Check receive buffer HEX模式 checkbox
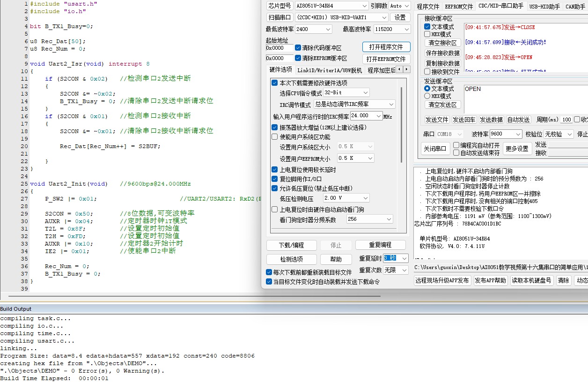 [x=427, y=34]
